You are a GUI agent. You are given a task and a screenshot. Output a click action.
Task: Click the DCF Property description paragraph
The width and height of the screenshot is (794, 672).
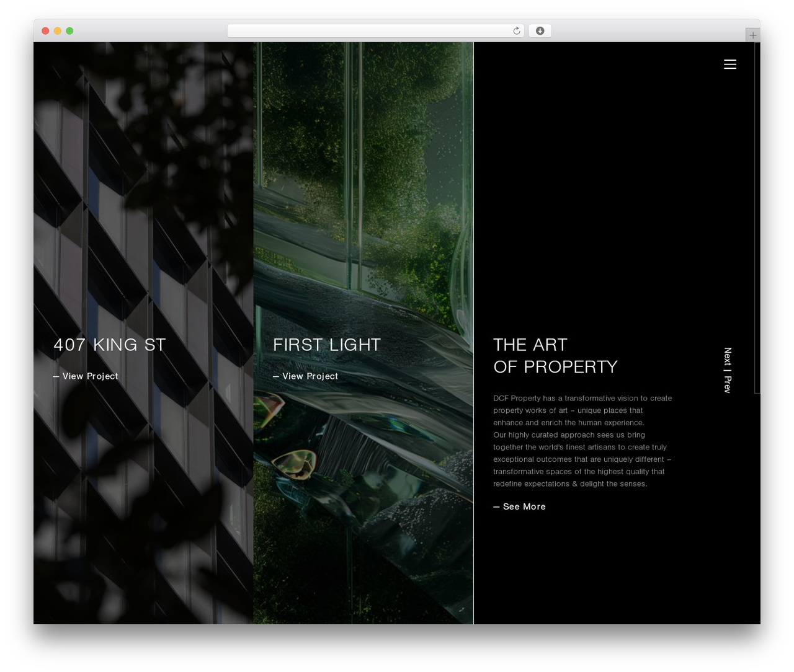click(x=582, y=441)
